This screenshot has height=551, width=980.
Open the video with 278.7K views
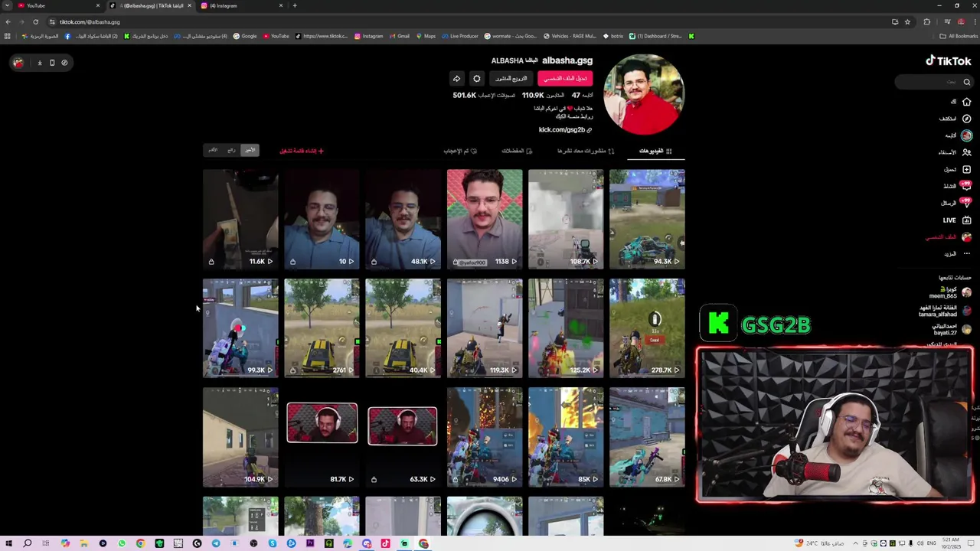click(647, 328)
